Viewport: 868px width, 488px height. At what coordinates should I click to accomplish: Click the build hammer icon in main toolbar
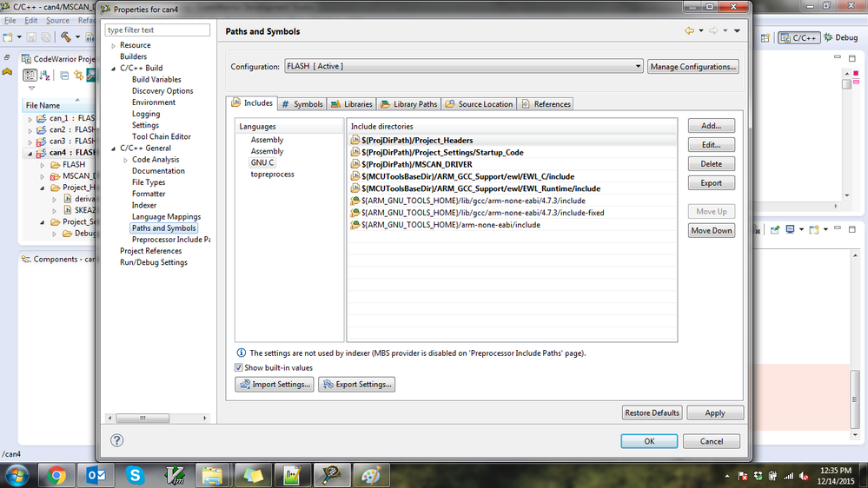point(66,37)
